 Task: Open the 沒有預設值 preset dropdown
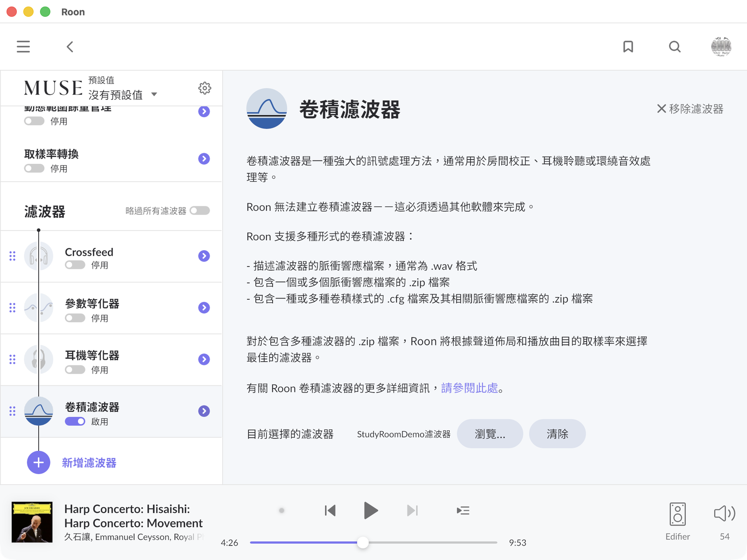(123, 95)
